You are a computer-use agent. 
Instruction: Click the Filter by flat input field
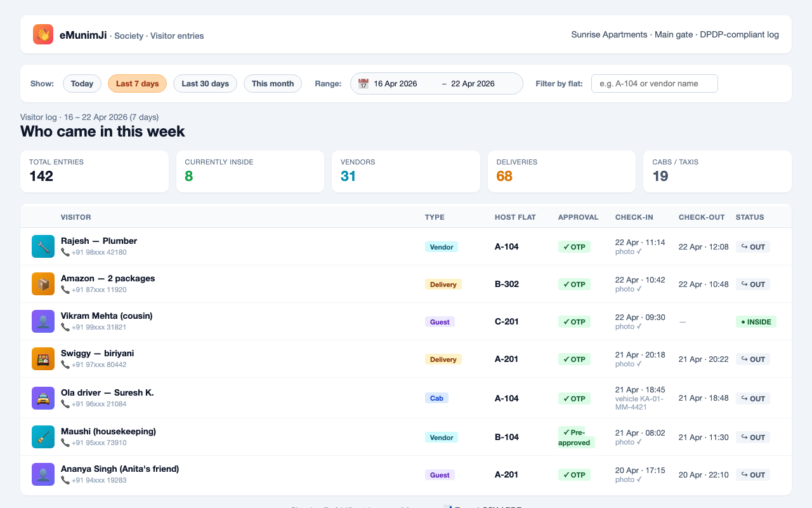pyautogui.click(x=655, y=83)
